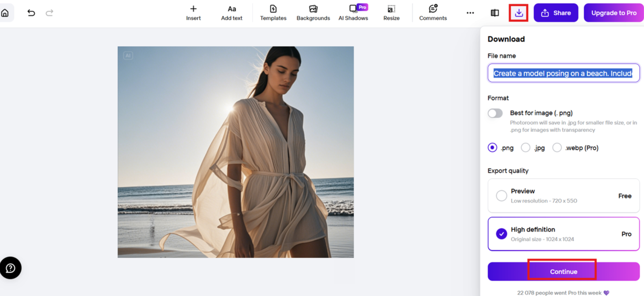This screenshot has width=644, height=296.
Task: Select the beach model image on canvas
Action: pos(236,152)
